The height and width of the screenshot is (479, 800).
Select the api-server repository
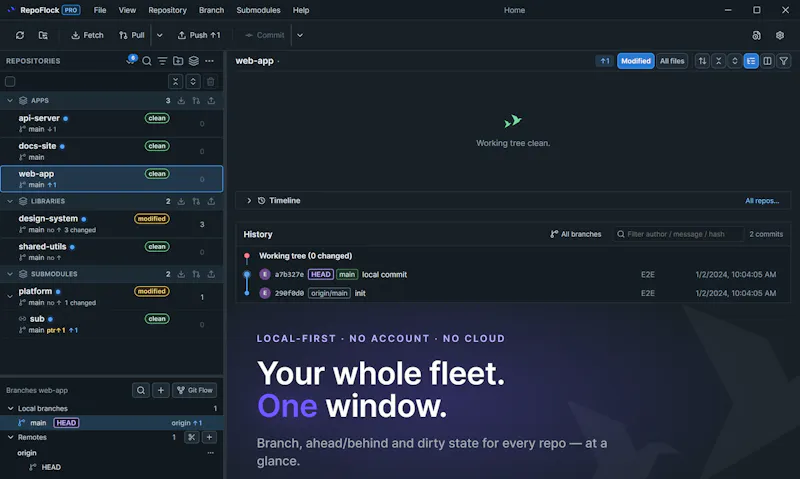coord(112,123)
